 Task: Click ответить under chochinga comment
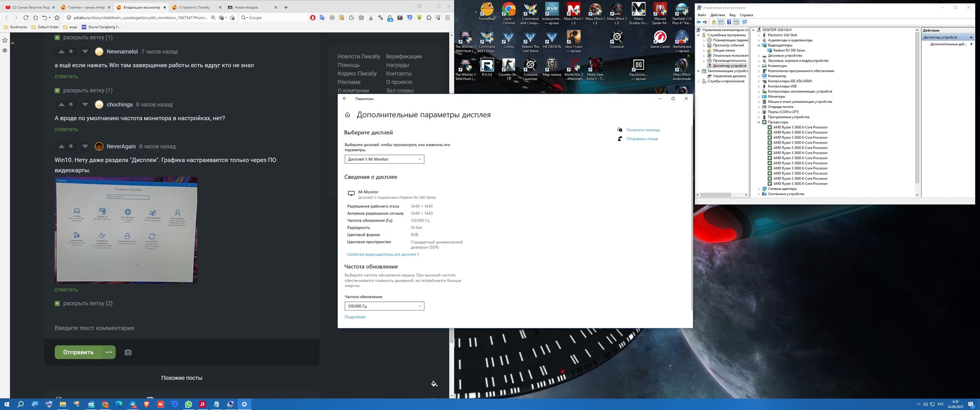pos(66,130)
